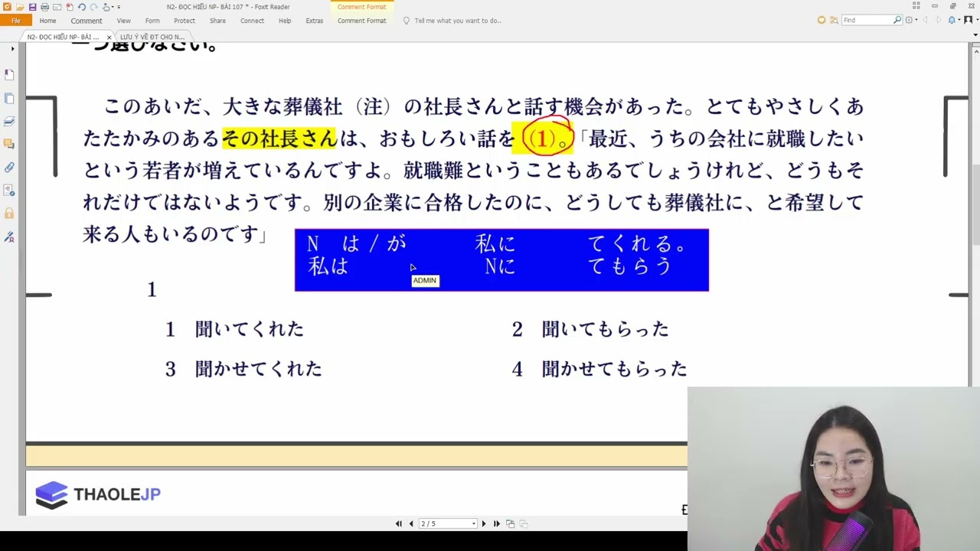Go to the next page button
This screenshot has width=980, height=551.
point(483,523)
